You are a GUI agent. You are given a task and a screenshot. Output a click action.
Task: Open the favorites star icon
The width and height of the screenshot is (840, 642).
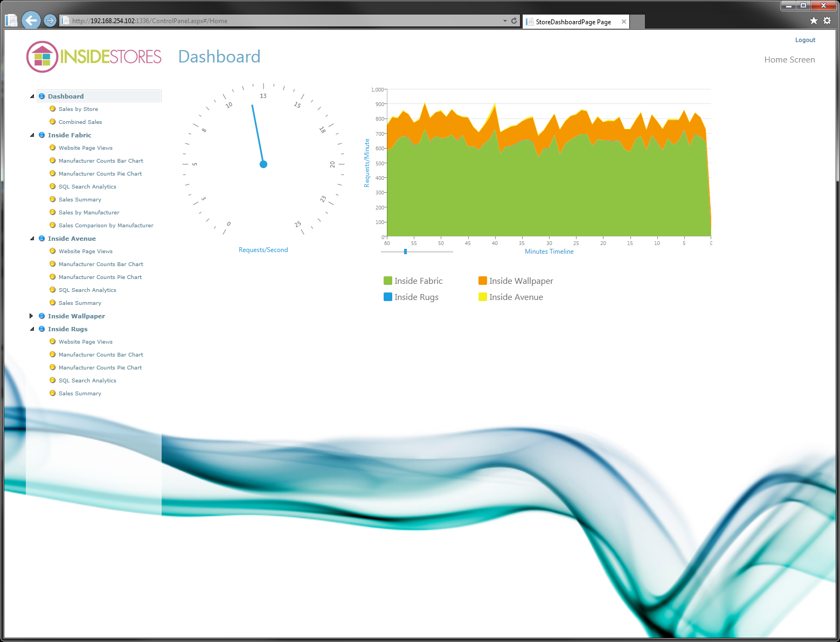tap(814, 20)
